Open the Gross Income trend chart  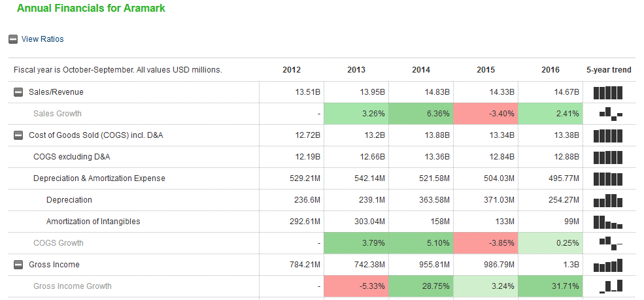608,265
